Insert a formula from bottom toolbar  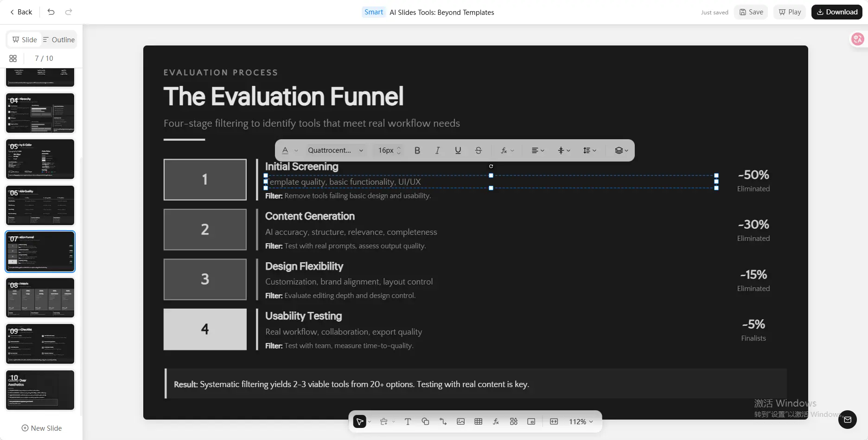coord(496,421)
